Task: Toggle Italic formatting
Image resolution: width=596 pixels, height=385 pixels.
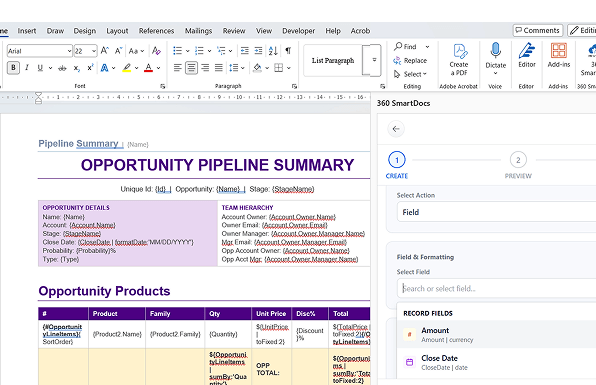Action: click(x=27, y=68)
